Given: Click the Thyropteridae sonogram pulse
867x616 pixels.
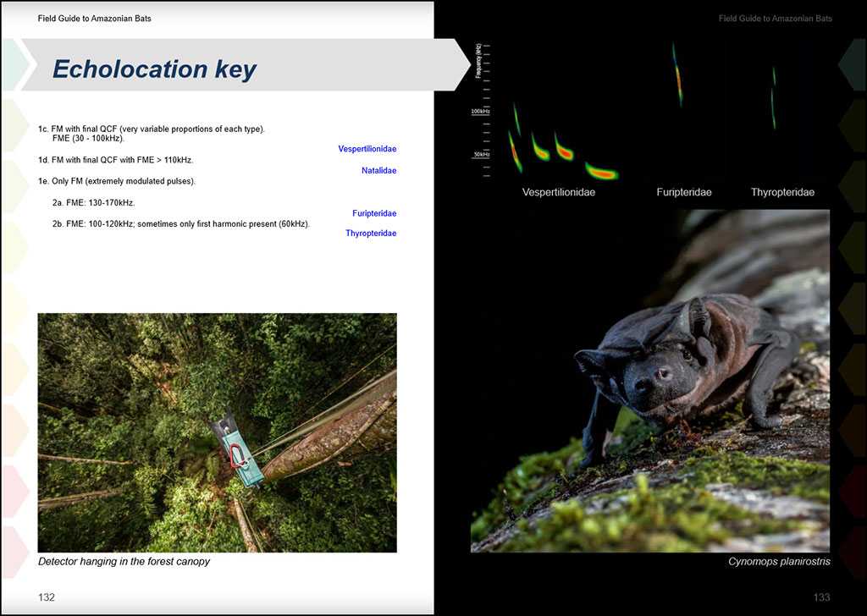Looking at the screenshot, I should 773,97.
